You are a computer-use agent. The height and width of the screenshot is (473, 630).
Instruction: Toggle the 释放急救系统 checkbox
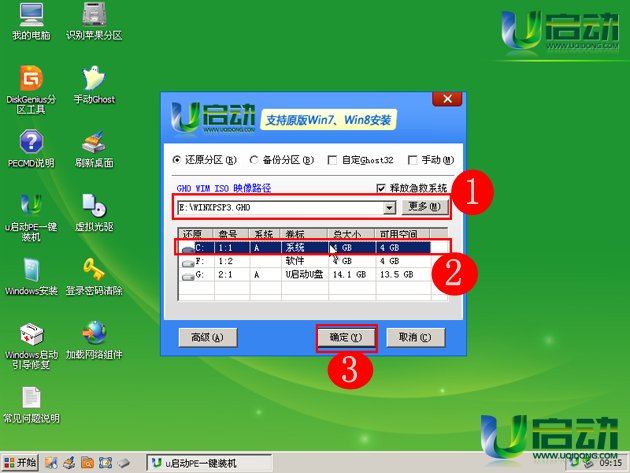(x=381, y=188)
